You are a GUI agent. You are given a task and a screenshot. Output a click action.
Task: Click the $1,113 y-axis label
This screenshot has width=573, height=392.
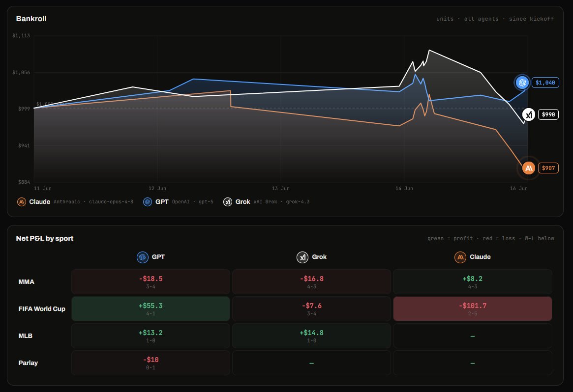21,35
